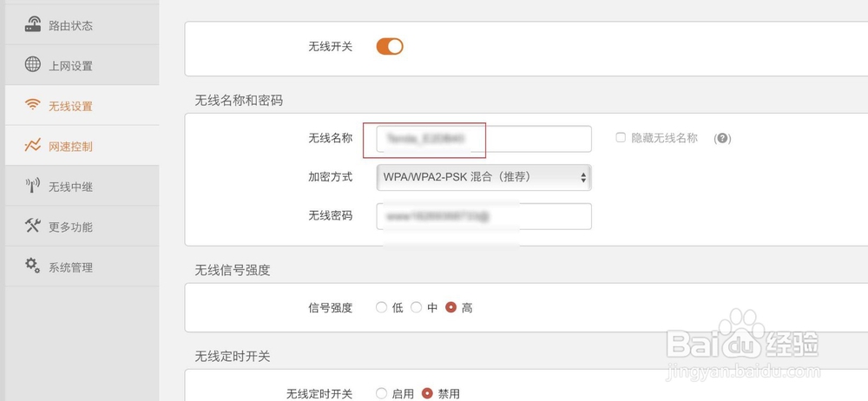
Task: Click the graph icon for 网速控制
Action: (x=33, y=146)
